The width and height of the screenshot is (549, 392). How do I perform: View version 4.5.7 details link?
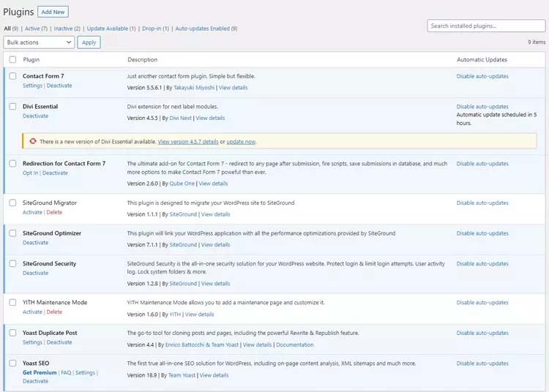(188, 142)
